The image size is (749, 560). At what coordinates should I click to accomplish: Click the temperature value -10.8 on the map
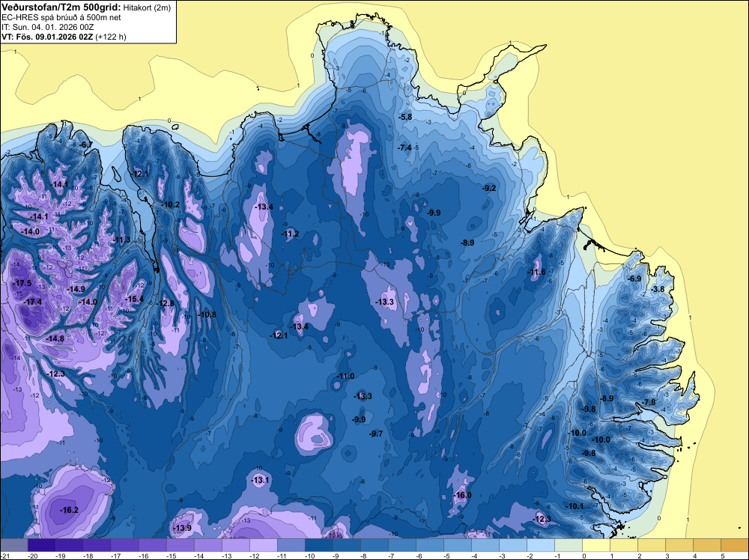pyautogui.click(x=207, y=314)
